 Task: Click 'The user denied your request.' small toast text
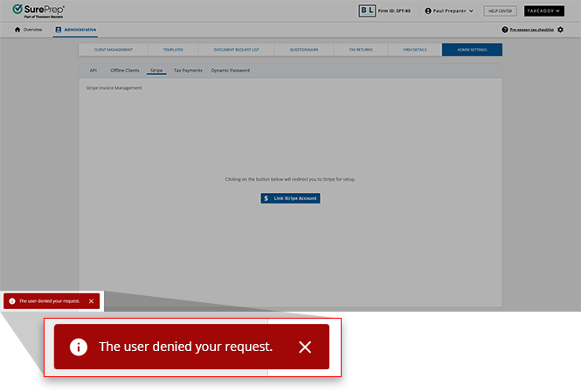pyautogui.click(x=50, y=301)
